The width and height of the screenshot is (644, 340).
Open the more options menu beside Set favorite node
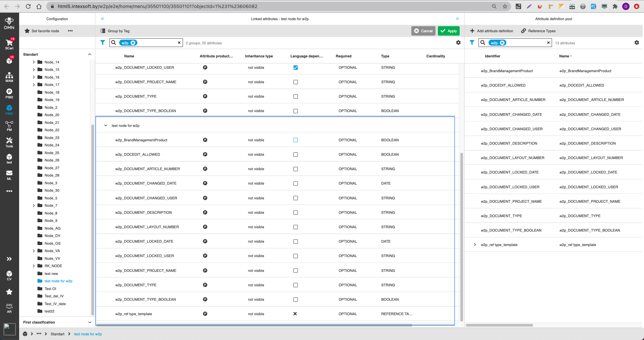click(71, 31)
